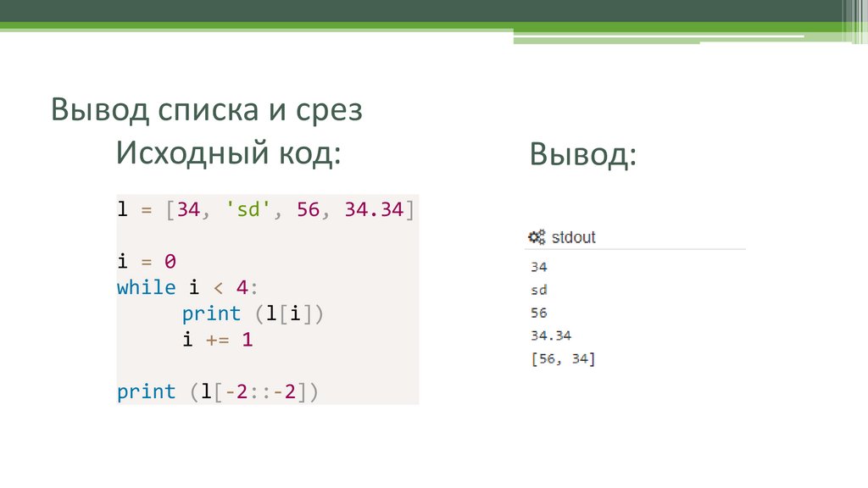868x488 pixels.
Task: Click the output line '56'
Action: click(x=538, y=313)
